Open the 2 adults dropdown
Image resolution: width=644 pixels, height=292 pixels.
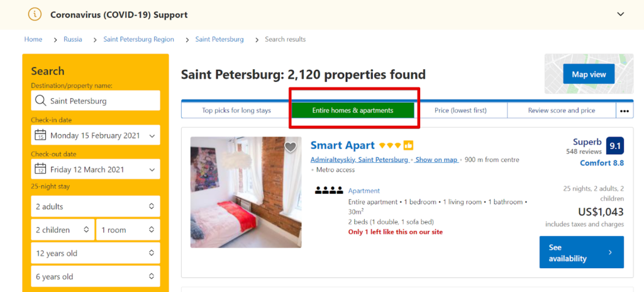click(96, 206)
